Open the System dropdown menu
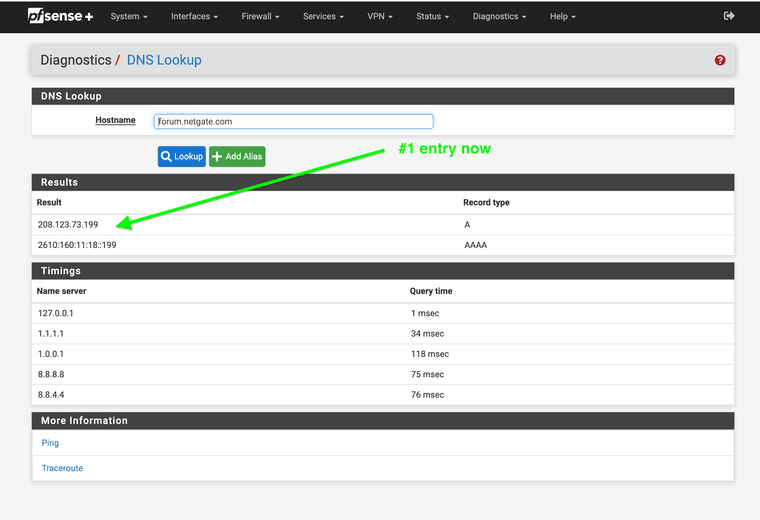Viewport: 760px width, 520px height. coord(129,16)
